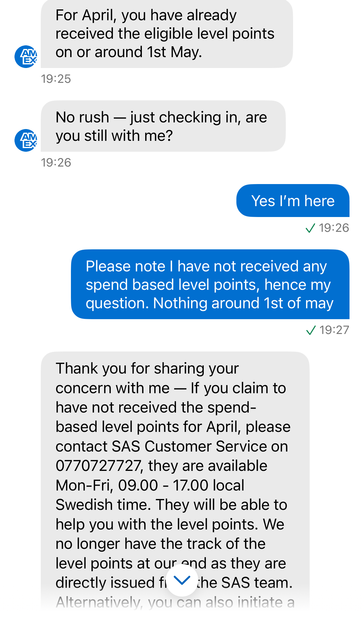Select the "Yes I'm here" message bubble
This screenshot has height=622, width=364.
tap(292, 201)
